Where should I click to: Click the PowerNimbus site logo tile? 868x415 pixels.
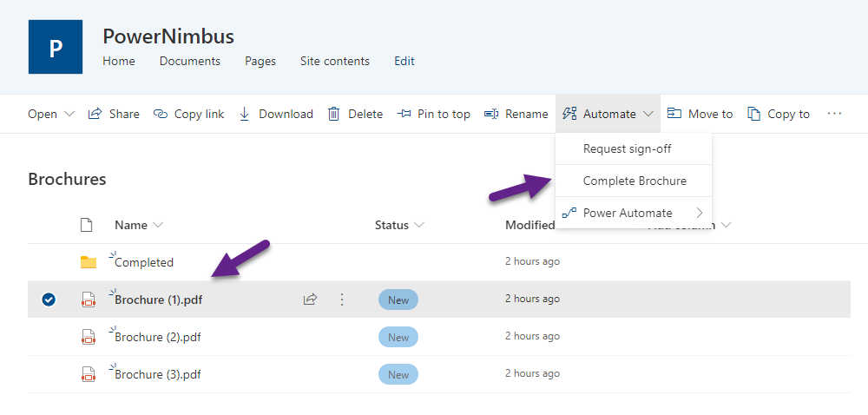[x=56, y=47]
